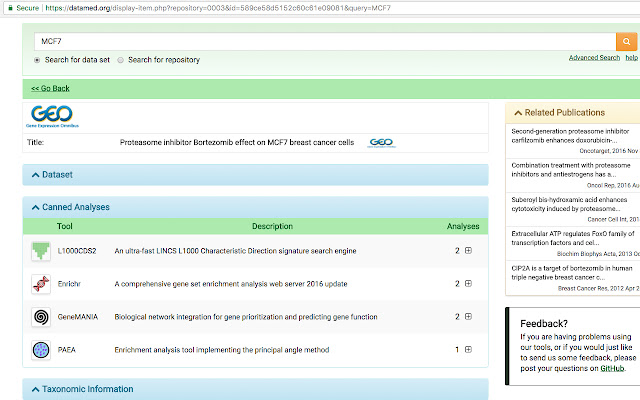The width and height of the screenshot is (640, 400).
Task: Collapse the Related Publications panel
Action: click(x=518, y=113)
